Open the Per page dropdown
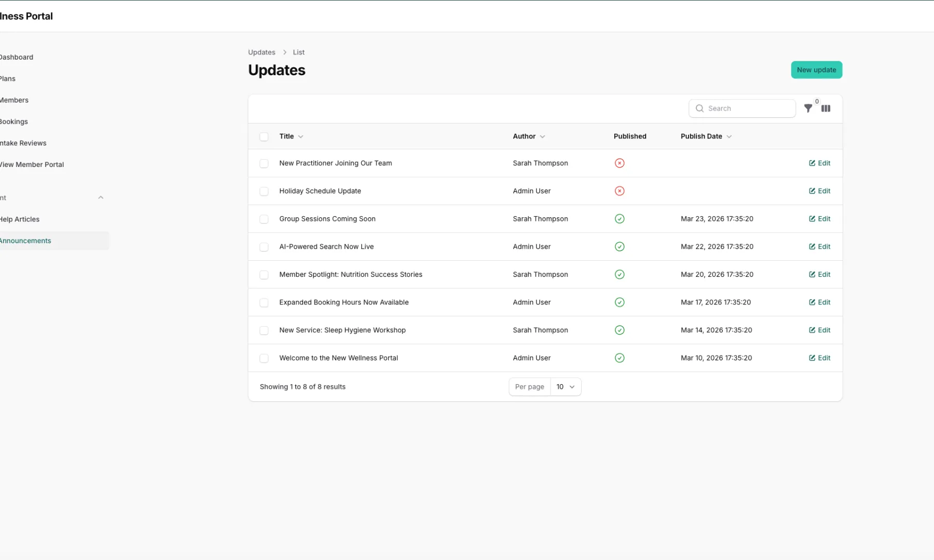 pos(565,387)
